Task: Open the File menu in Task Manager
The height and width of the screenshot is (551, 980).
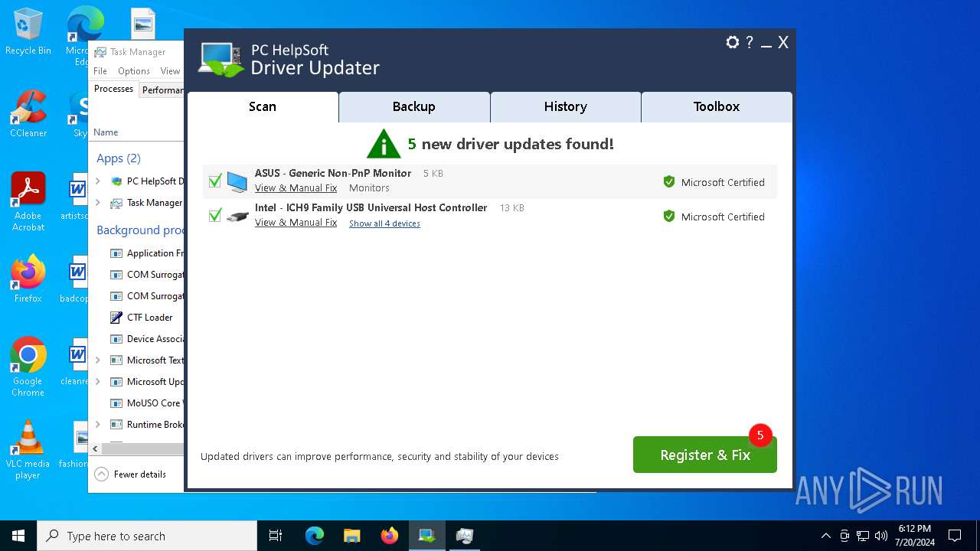Action: pos(100,71)
